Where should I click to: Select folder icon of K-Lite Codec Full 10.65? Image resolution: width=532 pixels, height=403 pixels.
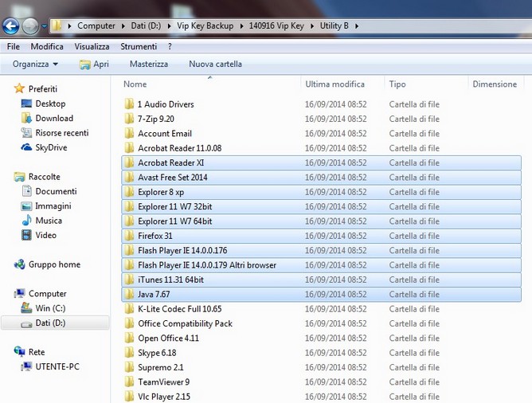(x=129, y=308)
